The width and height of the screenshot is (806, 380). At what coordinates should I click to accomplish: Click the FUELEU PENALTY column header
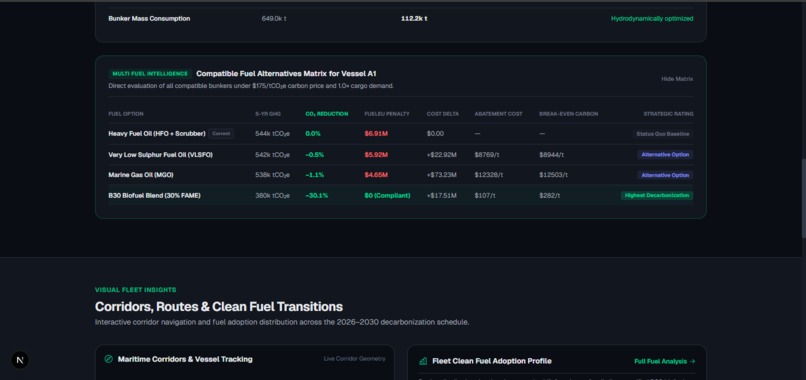coord(387,114)
